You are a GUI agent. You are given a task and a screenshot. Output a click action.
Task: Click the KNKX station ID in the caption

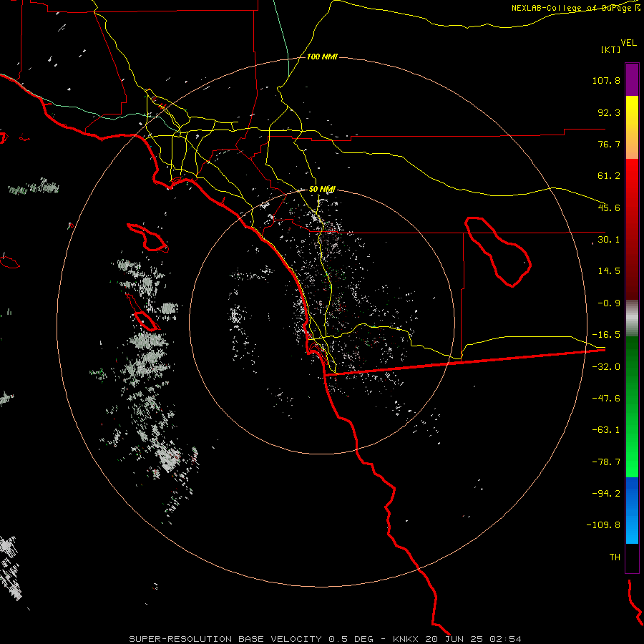(x=406, y=639)
